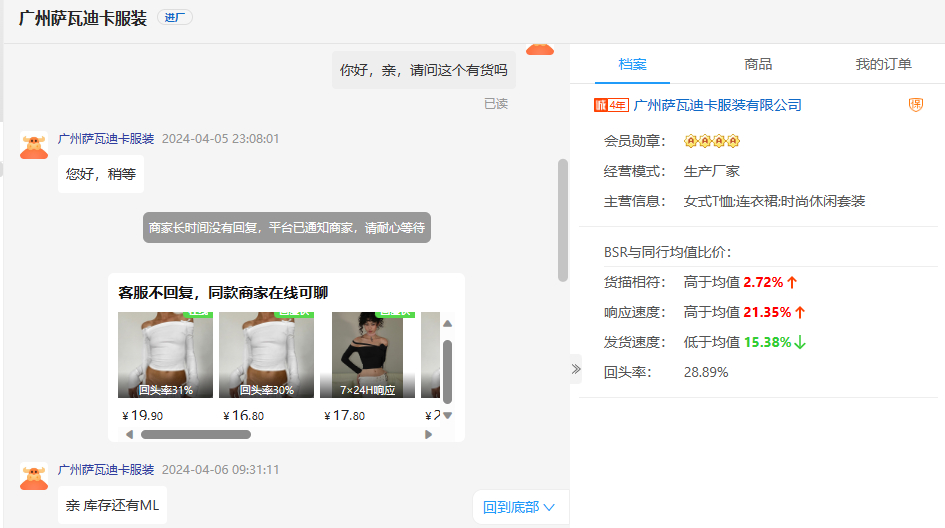Click the system notice 商家长时间没有回复
The width and height of the screenshot is (945, 528).
point(287,227)
